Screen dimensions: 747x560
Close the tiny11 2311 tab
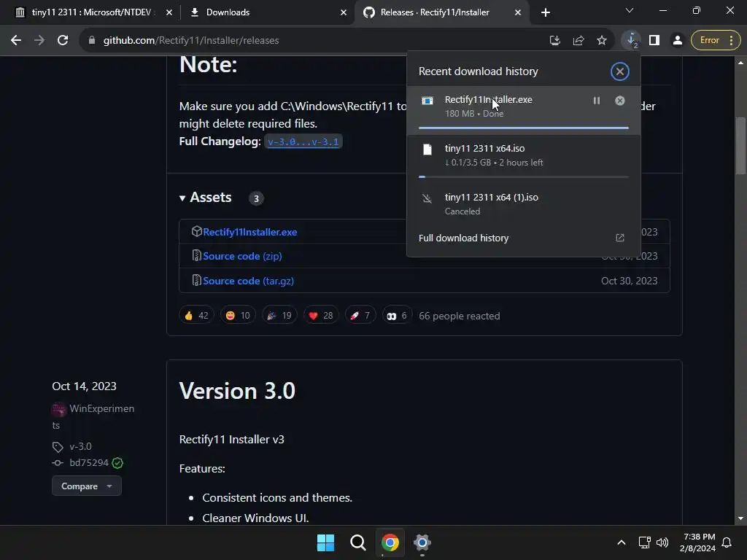[169, 12]
